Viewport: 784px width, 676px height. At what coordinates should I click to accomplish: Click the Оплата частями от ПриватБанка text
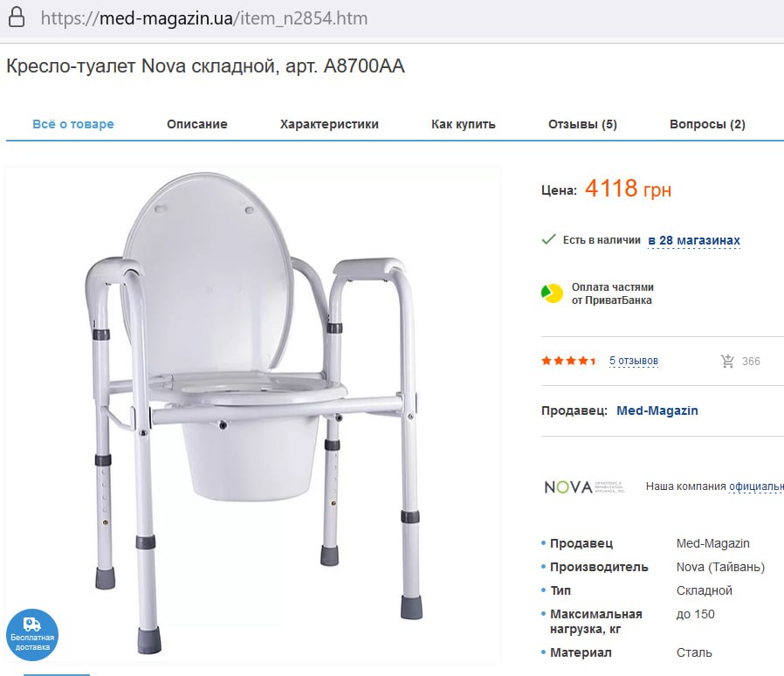click(613, 293)
